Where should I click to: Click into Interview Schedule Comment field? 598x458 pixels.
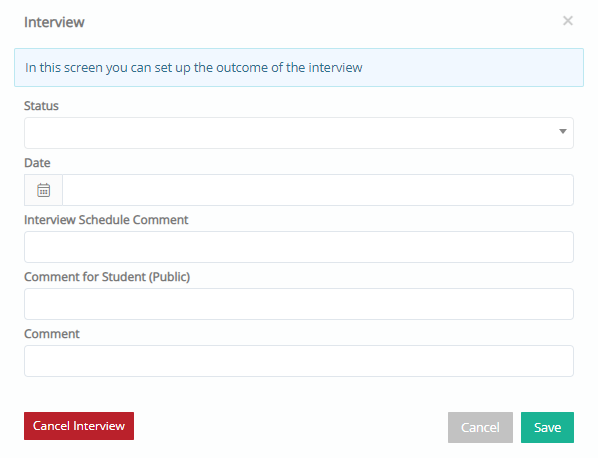(x=299, y=247)
